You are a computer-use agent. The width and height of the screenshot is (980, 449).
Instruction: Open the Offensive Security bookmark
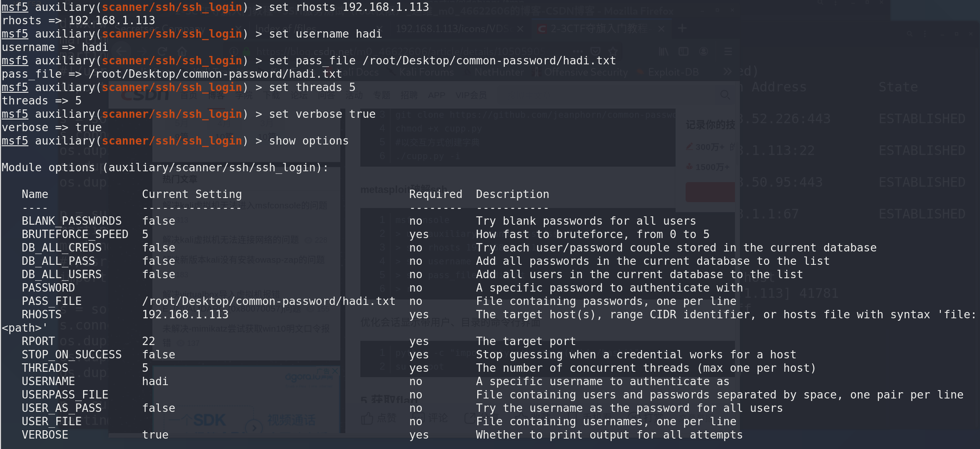585,72
